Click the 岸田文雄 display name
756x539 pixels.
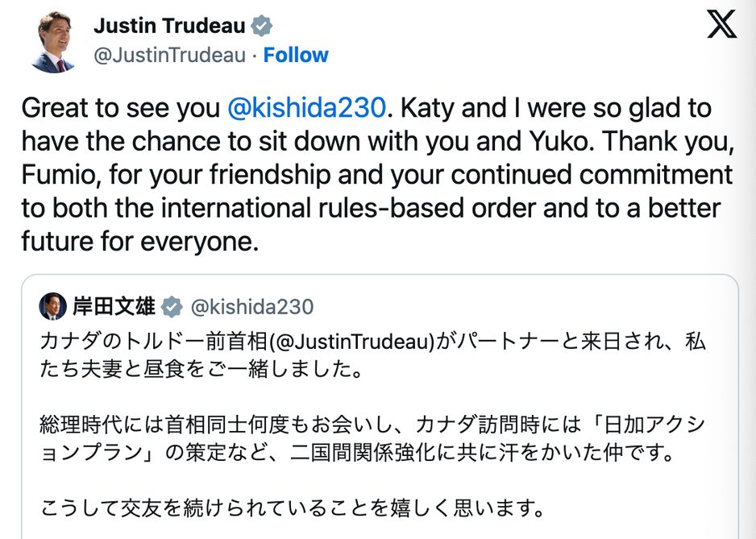[x=114, y=307]
